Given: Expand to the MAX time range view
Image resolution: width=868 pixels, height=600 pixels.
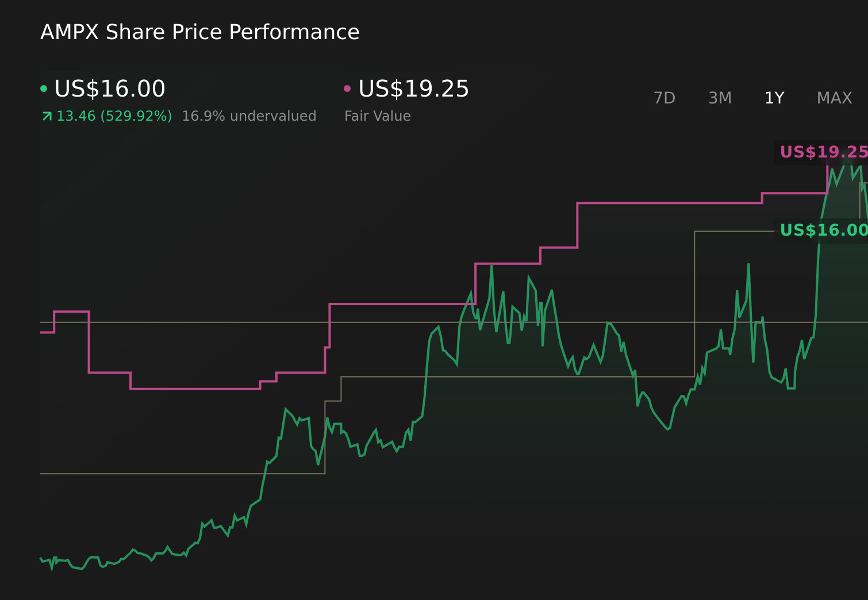Looking at the screenshot, I should (x=834, y=98).
